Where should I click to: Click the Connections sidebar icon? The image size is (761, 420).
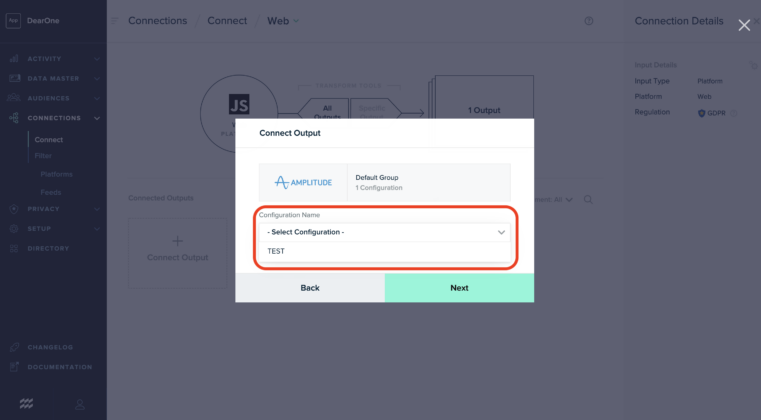(14, 118)
